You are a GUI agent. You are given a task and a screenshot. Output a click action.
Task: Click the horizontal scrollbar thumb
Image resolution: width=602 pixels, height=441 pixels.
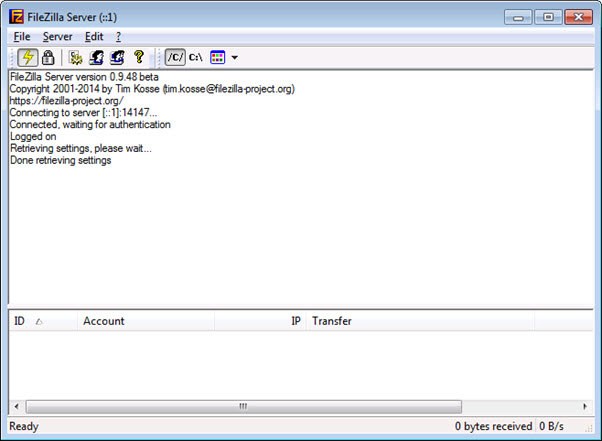(x=243, y=406)
